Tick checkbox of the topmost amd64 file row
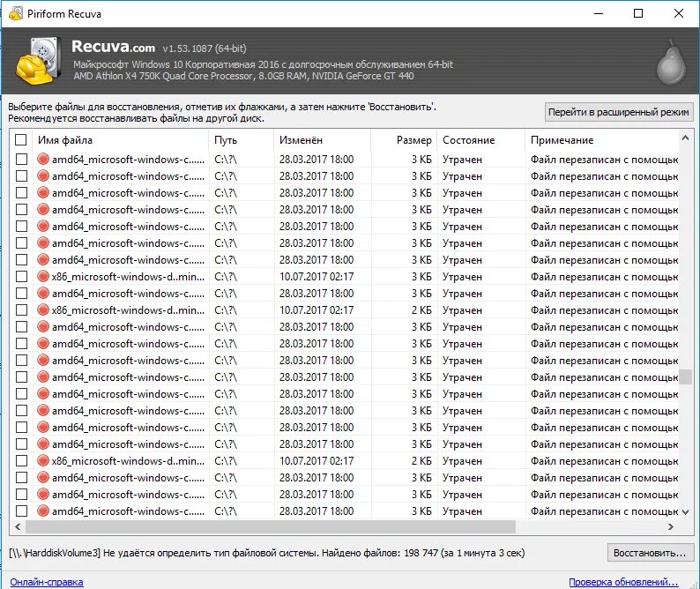The height and width of the screenshot is (589, 700). pyautogui.click(x=21, y=159)
